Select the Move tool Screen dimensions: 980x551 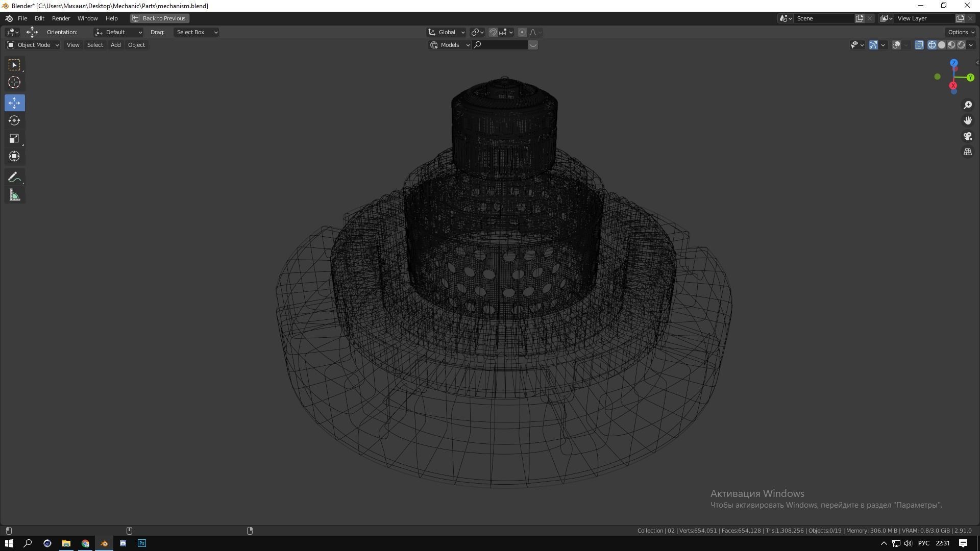[14, 103]
